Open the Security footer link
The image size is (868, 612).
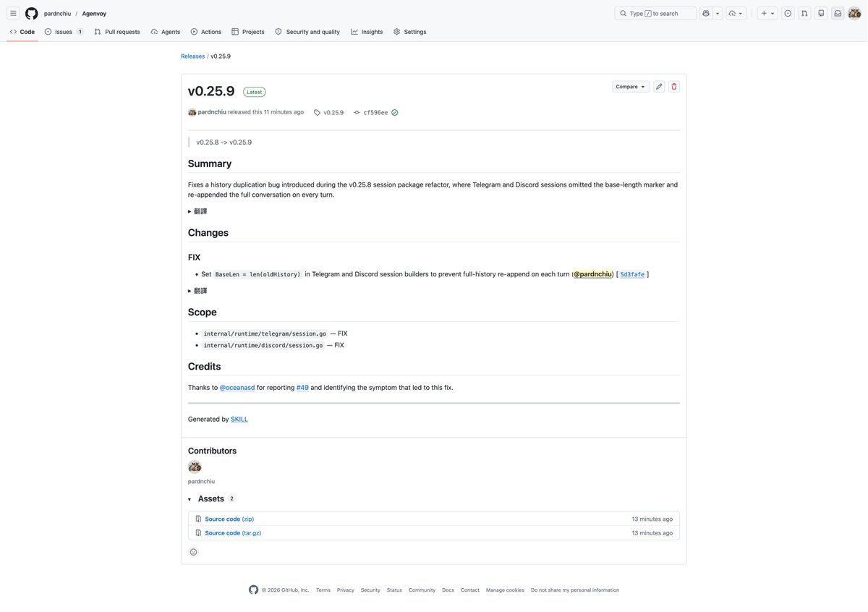[x=370, y=590]
